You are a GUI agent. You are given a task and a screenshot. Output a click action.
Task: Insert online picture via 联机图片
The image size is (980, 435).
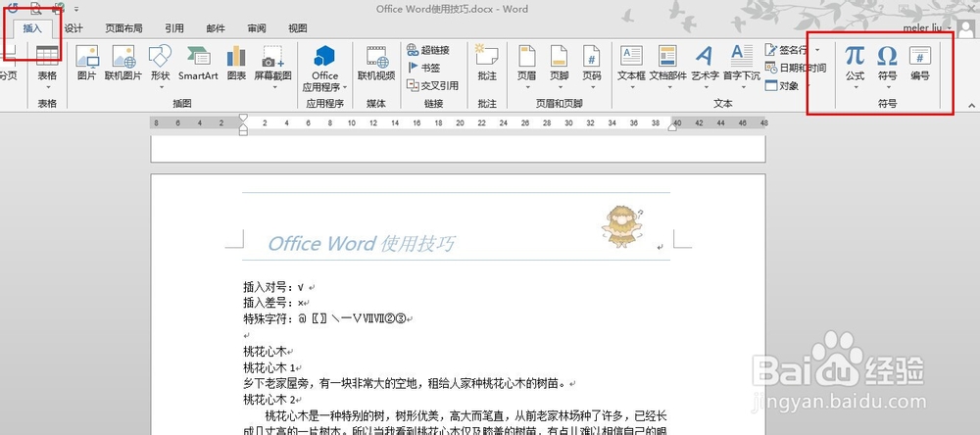tap(123, 64)
